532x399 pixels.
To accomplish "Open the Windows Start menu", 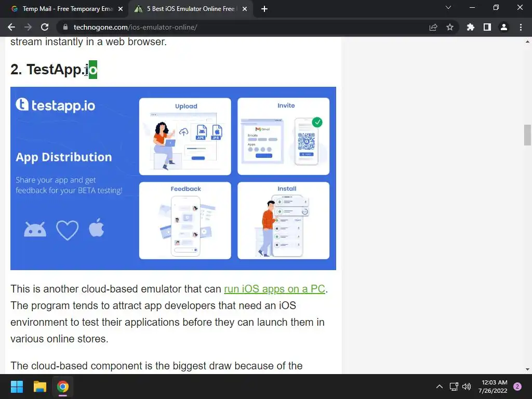I will coord(17,387).
